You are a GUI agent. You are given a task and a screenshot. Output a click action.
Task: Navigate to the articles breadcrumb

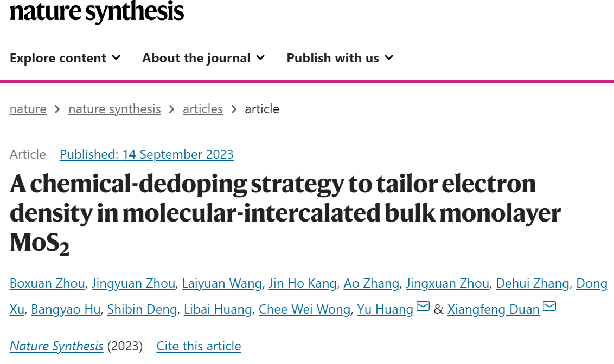coord(203,109)
